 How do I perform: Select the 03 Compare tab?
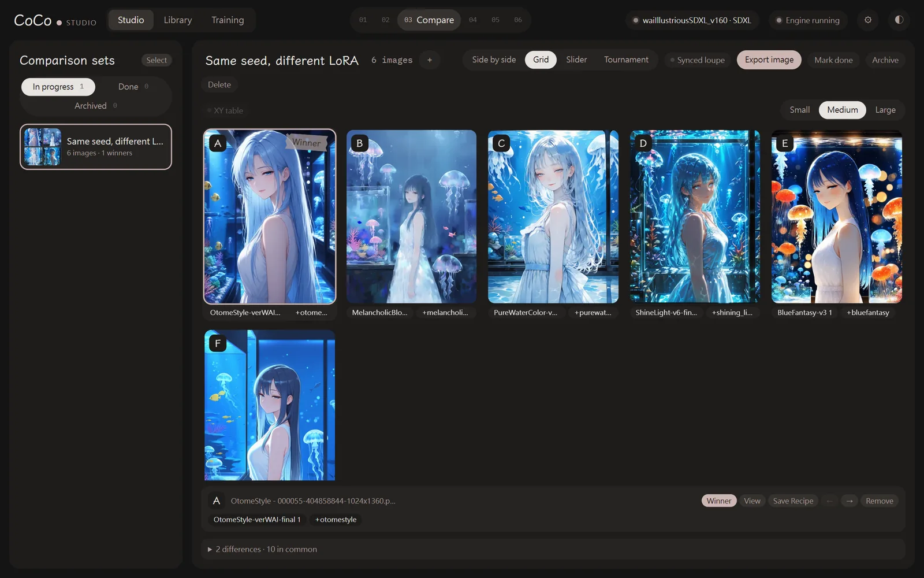tap(429, 20)
